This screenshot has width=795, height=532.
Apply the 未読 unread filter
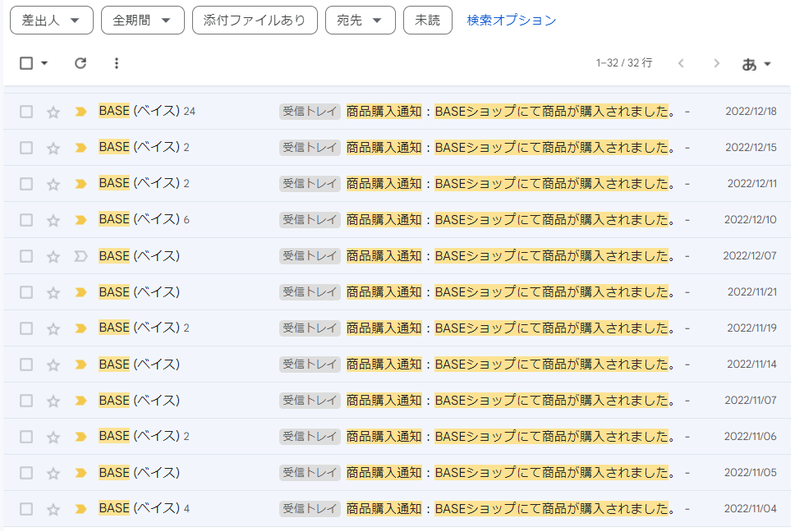pos(427,21)
